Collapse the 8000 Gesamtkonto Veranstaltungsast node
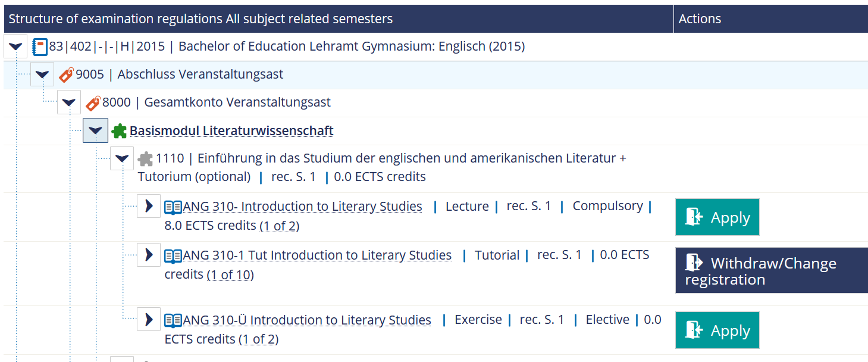Image resolution: width=868 pixels, height=362 pixels. [69, 102]
